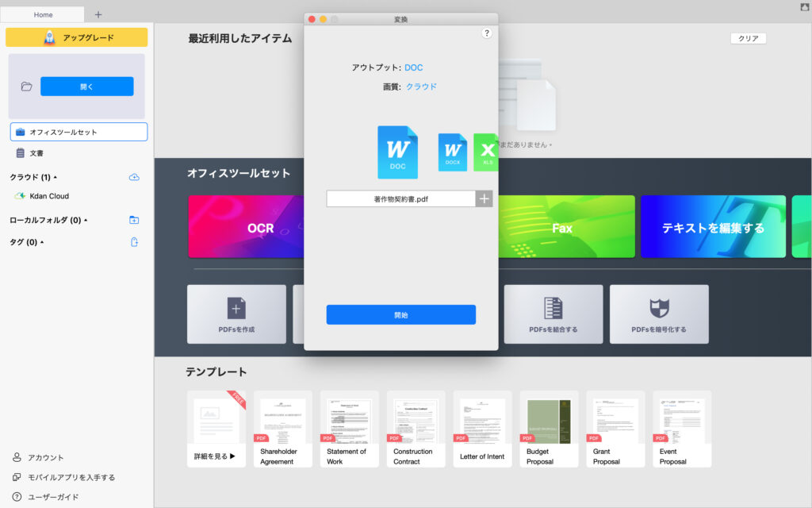The height and width of the screenshot is (508, 812).
Task: Click the open folder icon in sidebar
Action: tap(26, 87)
